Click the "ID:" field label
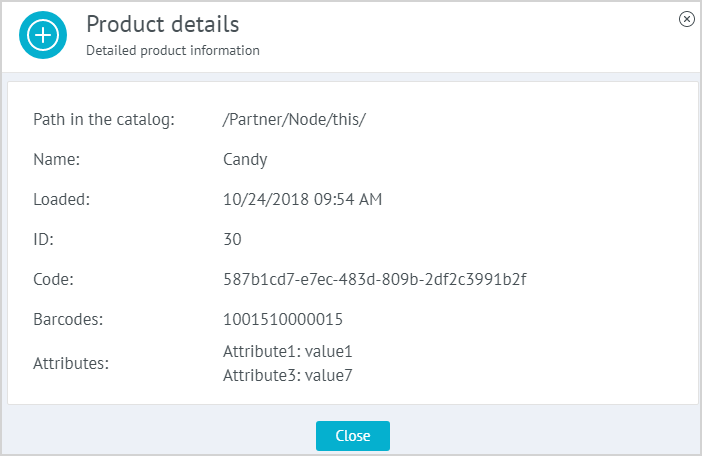This screenshot has width=702, height=456. 44,239
